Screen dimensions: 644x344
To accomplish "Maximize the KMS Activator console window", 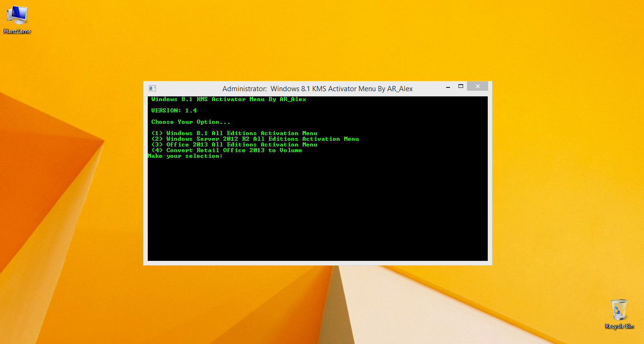I will [461, 86].
